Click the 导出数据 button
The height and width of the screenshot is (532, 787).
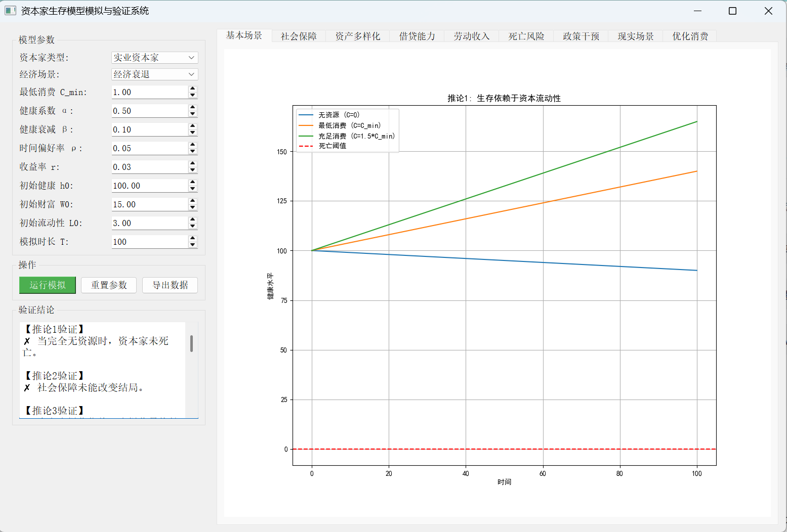click(170, 285)
